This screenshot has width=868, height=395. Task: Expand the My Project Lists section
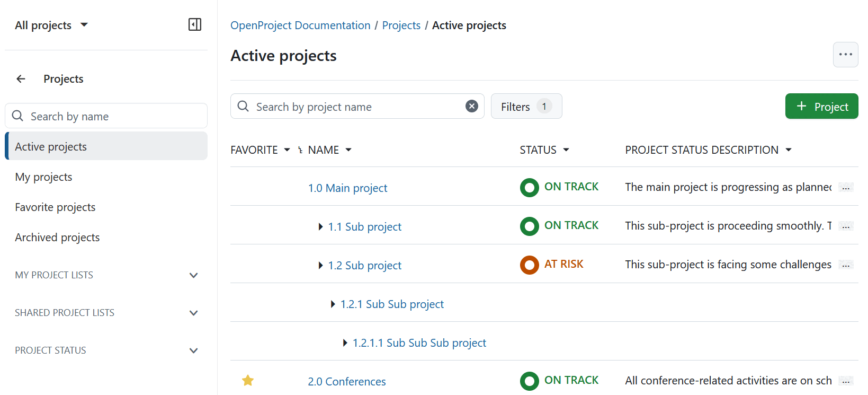[x=193, y=275]
